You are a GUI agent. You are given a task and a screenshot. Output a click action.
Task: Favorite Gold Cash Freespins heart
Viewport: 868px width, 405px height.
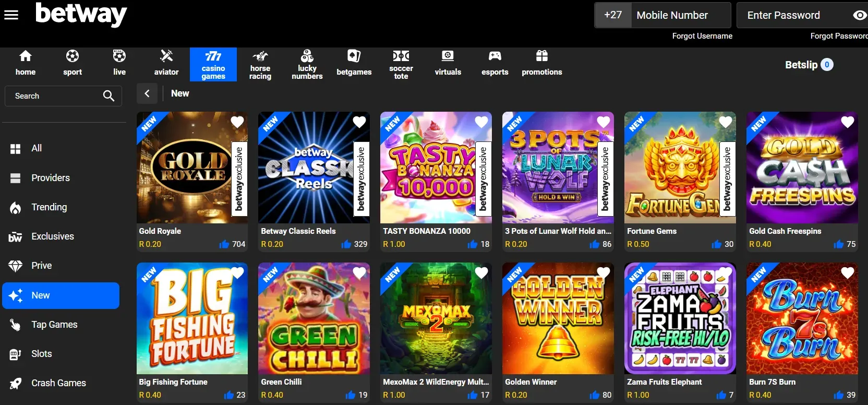point(848,122)
